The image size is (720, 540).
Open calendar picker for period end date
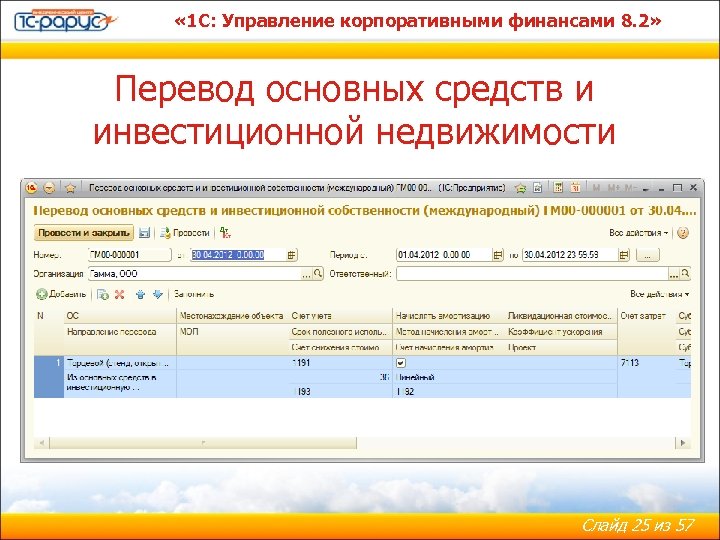point(623,255)
